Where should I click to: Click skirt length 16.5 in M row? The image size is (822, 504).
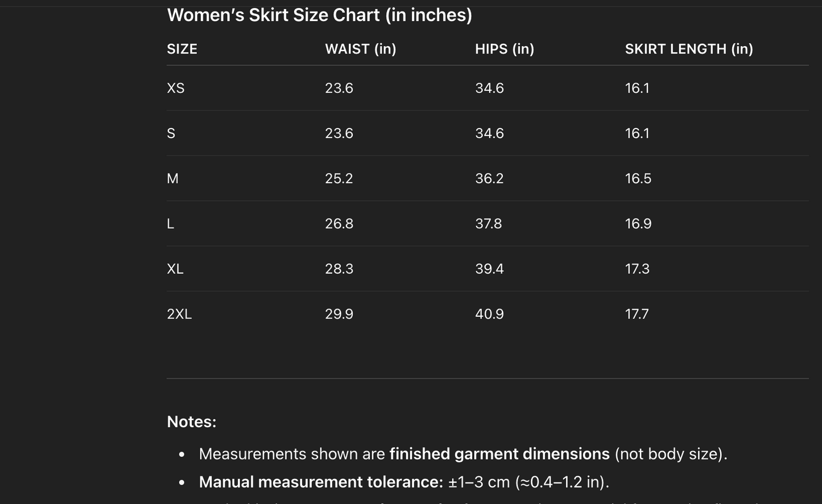pos(638,179)
